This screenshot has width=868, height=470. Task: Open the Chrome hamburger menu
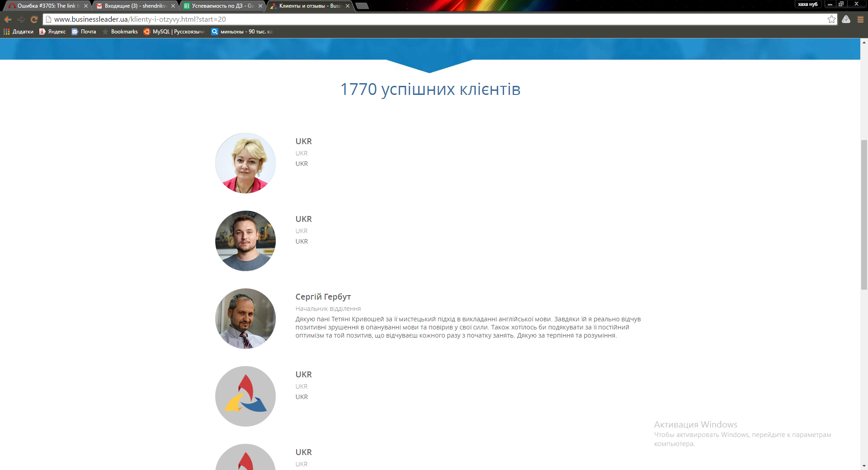[x=860, y=19]
